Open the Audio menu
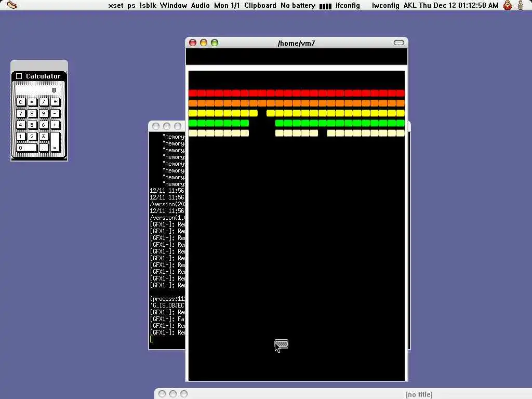532x399 pixels. tap(200, 5)
